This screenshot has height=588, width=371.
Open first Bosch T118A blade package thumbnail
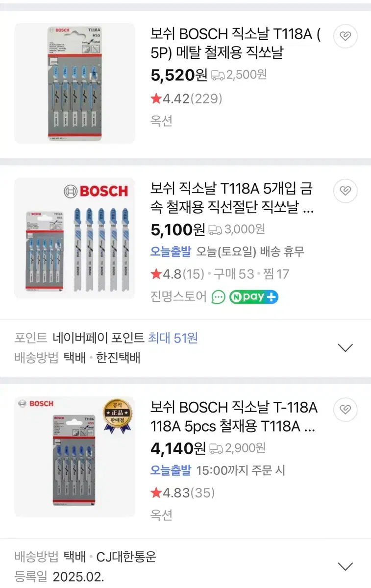[74, 83]
